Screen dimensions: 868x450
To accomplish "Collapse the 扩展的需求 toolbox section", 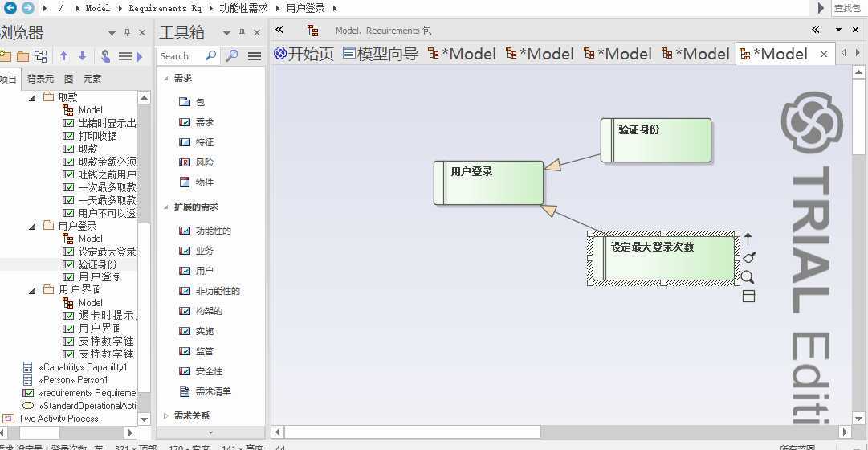I will 165,207.
